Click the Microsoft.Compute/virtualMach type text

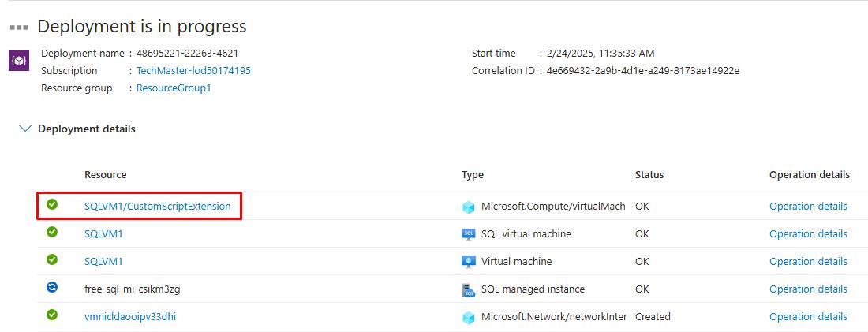[553, 206]
